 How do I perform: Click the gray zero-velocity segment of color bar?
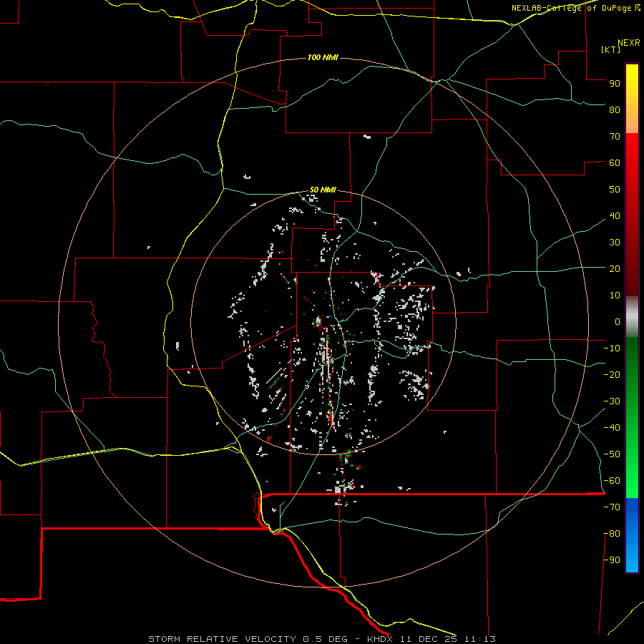point(632,317)
